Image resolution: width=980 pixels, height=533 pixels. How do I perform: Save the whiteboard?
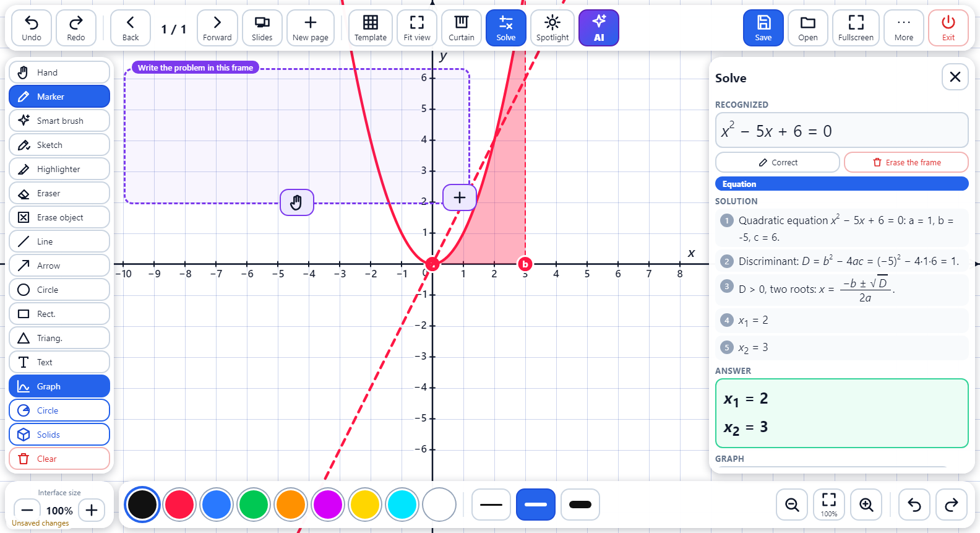[x=763, y=28]
